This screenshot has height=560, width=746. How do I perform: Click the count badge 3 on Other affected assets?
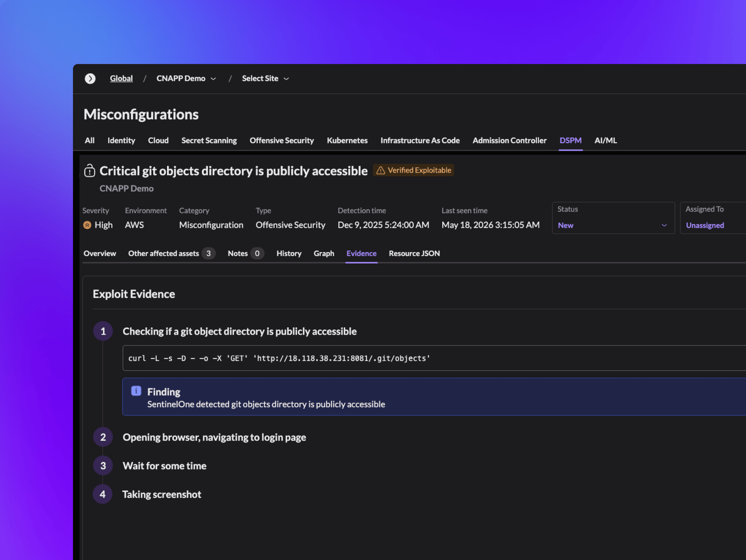tap(208, 253)
